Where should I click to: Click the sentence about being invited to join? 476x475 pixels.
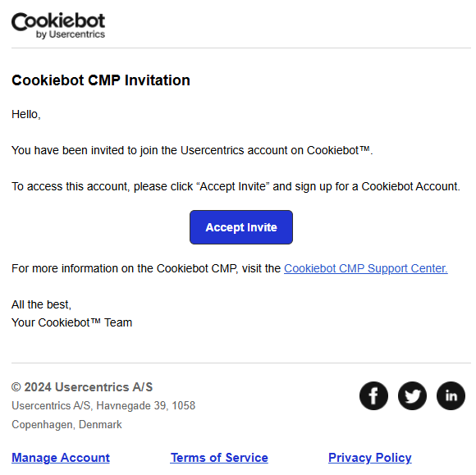(192, 150)
